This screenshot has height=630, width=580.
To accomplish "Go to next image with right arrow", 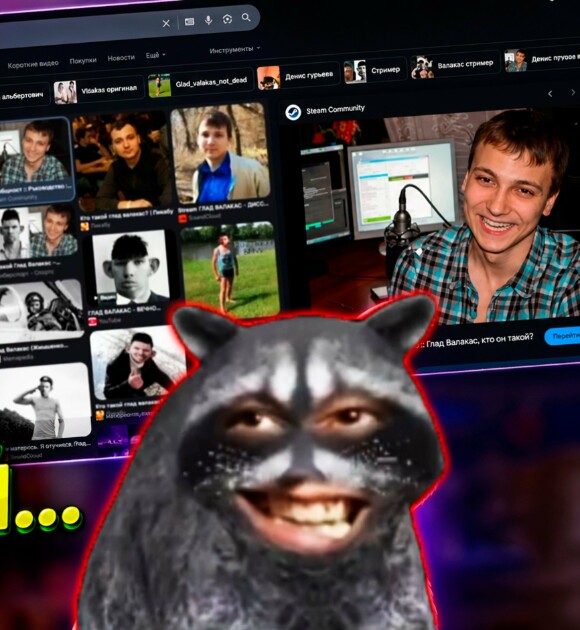I will tap(573, 92).
